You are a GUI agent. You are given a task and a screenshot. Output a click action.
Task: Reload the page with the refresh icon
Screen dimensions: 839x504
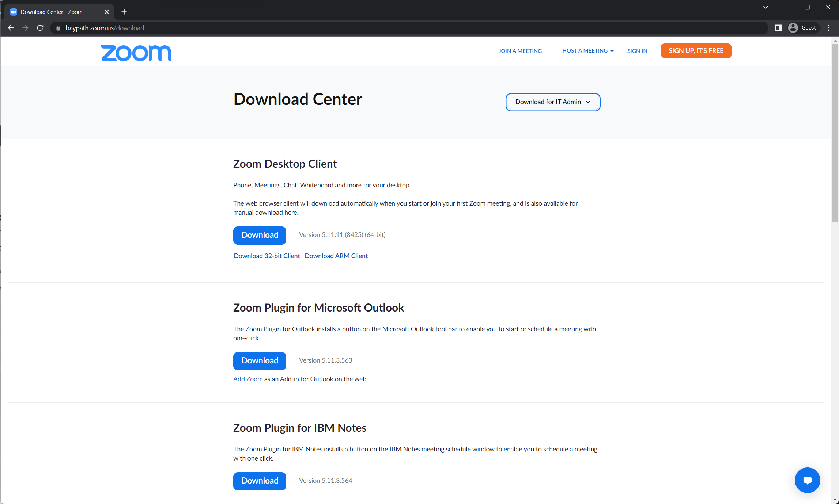tap(40, 28)
